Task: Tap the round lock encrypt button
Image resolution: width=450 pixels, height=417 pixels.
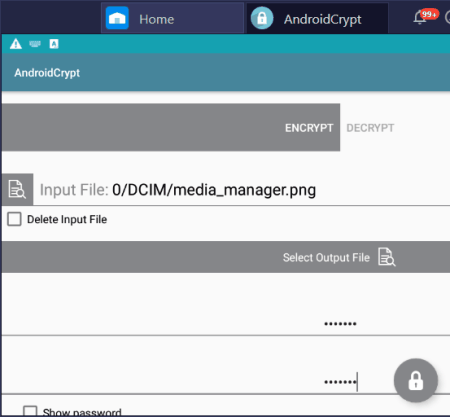Action: (416, 381)
